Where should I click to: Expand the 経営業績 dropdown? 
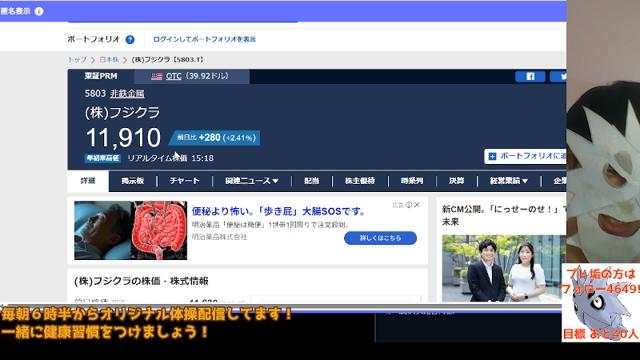pyautogui.click(x=509, y=181)
